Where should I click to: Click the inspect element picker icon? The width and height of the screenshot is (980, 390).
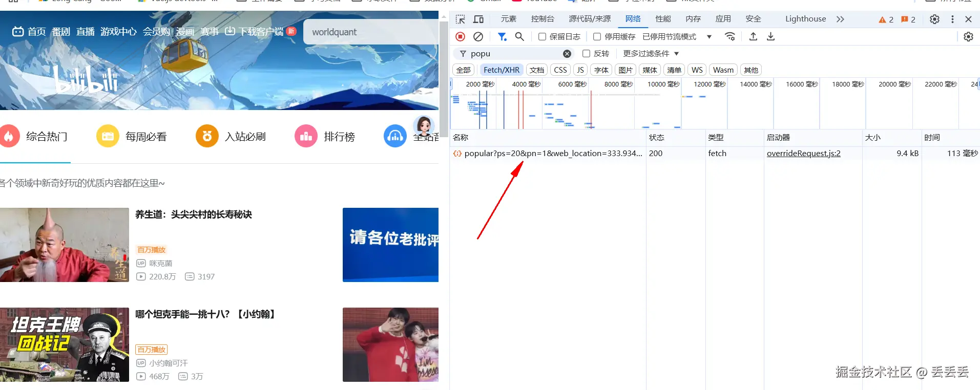coord(461,19)
